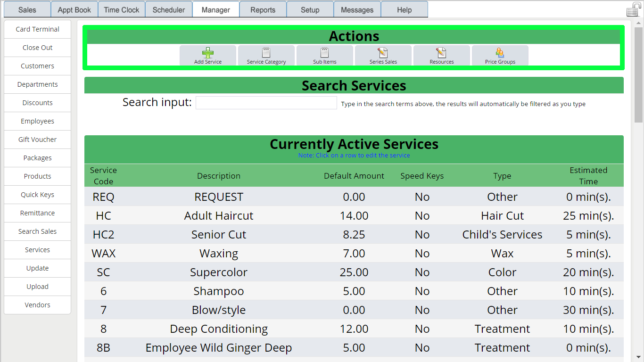Click the 25.00 default amount cell
This screenshot has width=644, height=362.
pos(354,272)
